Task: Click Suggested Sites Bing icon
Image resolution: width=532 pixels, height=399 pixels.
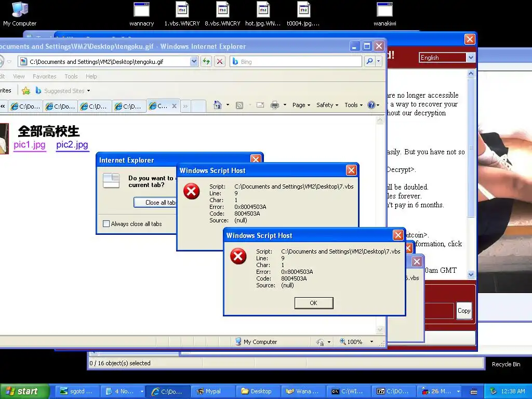Action: (x=38, y=90)
